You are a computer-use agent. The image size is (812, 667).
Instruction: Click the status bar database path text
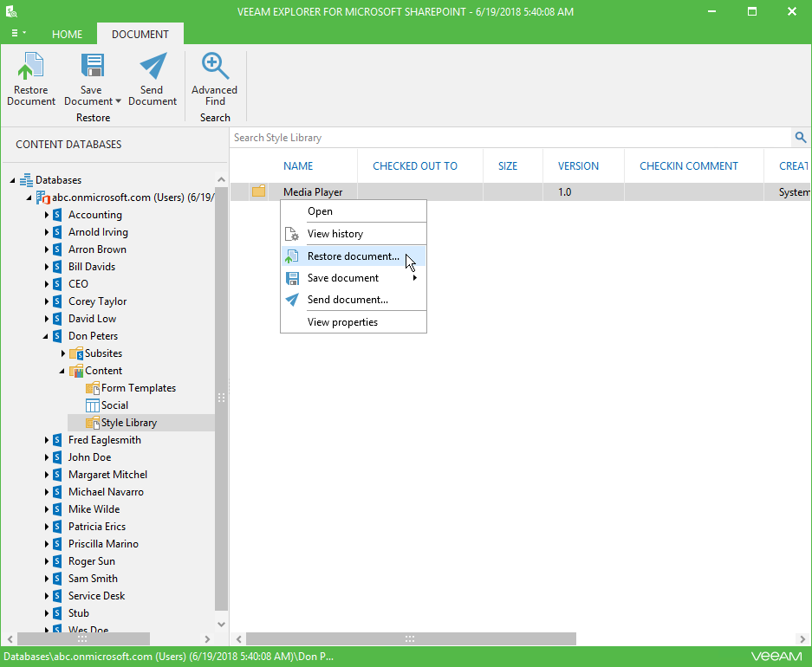168,657
